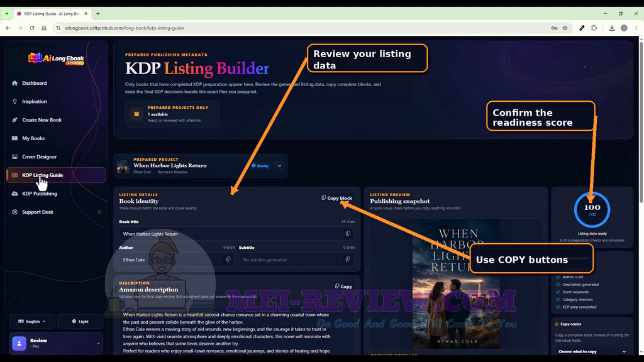Copy the Subtitle field value
This screenshot has width=644, height=362.
[x=348, y=260]
